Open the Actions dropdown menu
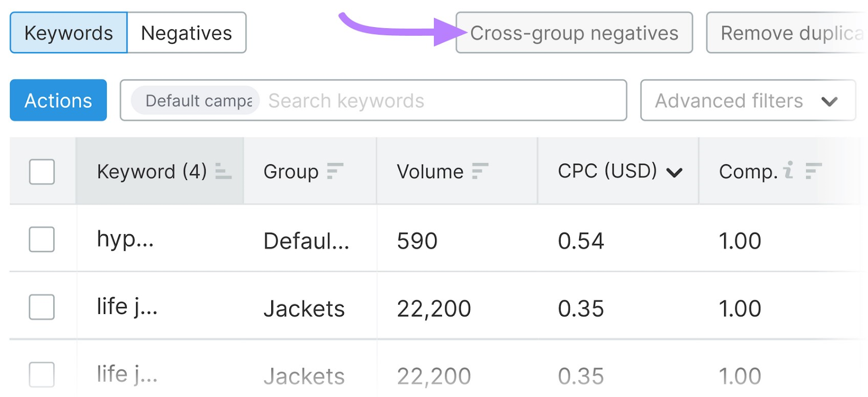Viewport: 868px width, 397px height. coord(58,100)
